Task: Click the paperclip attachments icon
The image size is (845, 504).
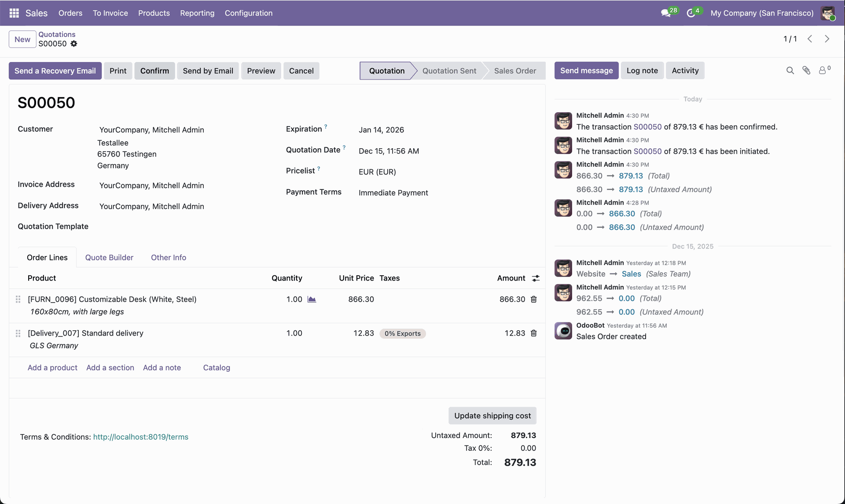Action: [806, 71]
